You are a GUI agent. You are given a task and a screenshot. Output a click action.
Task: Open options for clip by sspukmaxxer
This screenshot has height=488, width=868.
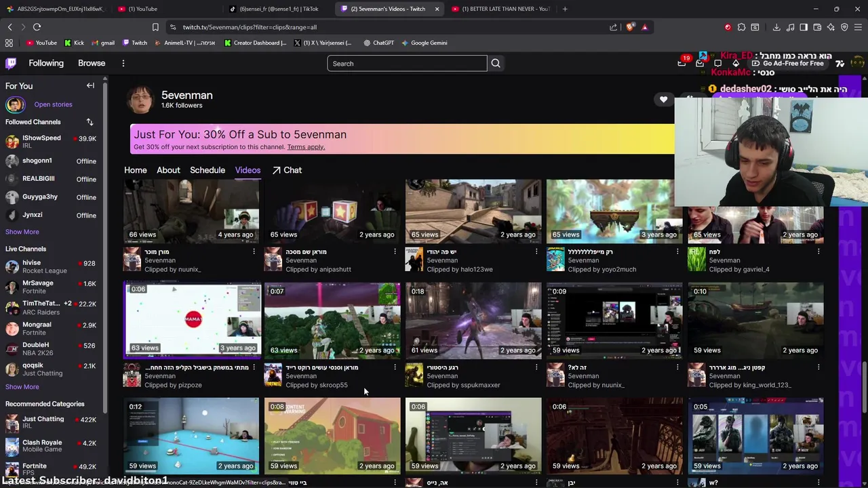coord(536,367)
